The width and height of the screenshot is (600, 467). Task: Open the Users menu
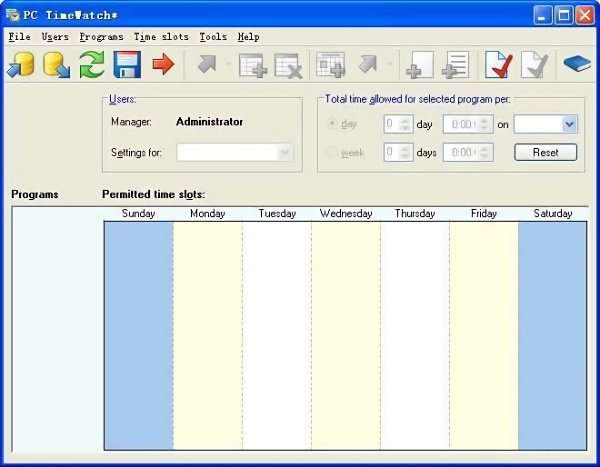(55, 37)
